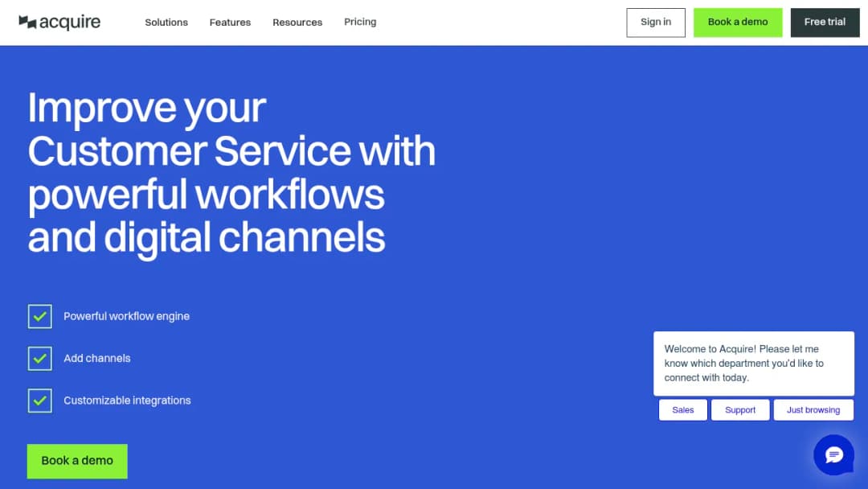The height and width of the screenshot is (489, 868).
Task: Click the Welcome to Acquire chat message
Action: click(754, 364)
